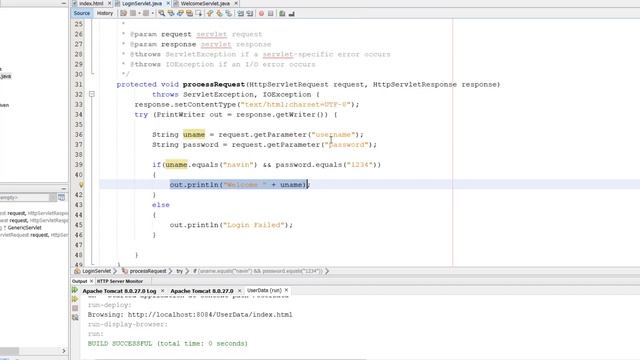Click the Uncomment toolbar icon
The width and height of the screenshot is (640, 360).
click(291, 13)
